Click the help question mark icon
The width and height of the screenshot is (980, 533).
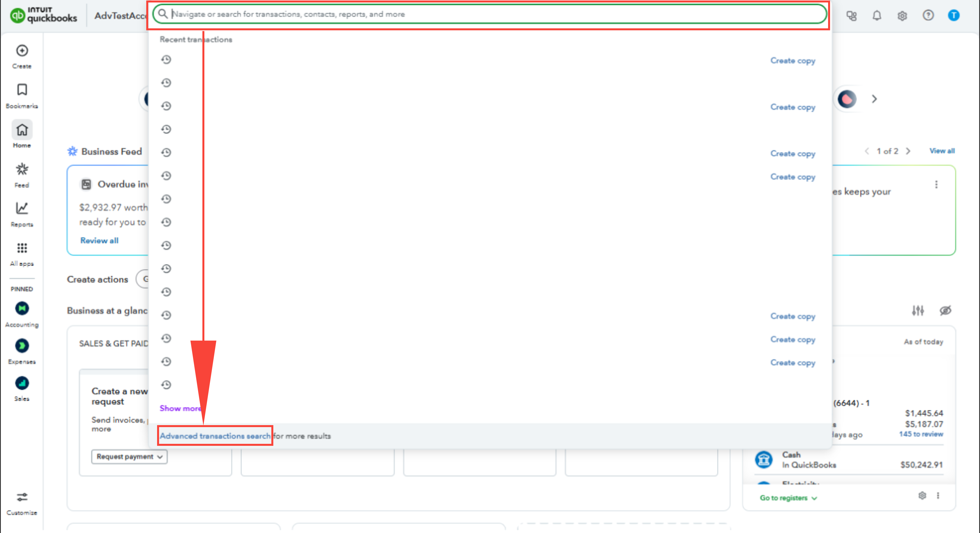point(928,15)
